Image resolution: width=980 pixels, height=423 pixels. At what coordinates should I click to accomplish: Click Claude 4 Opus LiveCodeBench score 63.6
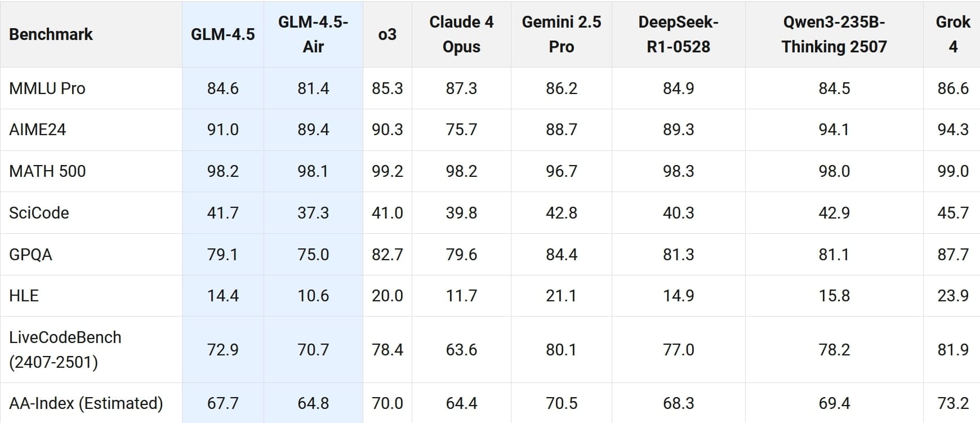[461, 350]
